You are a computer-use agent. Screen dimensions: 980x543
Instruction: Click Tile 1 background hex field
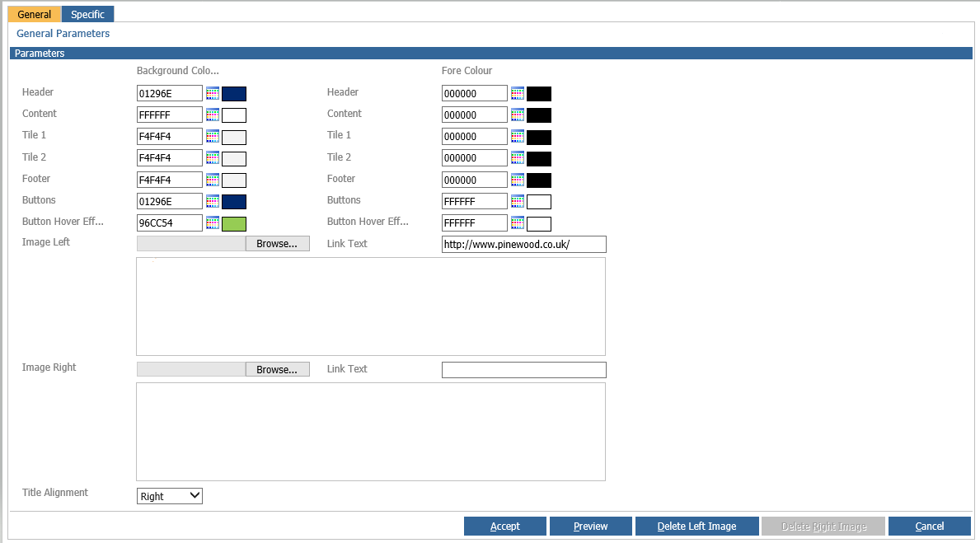(169, 136)
